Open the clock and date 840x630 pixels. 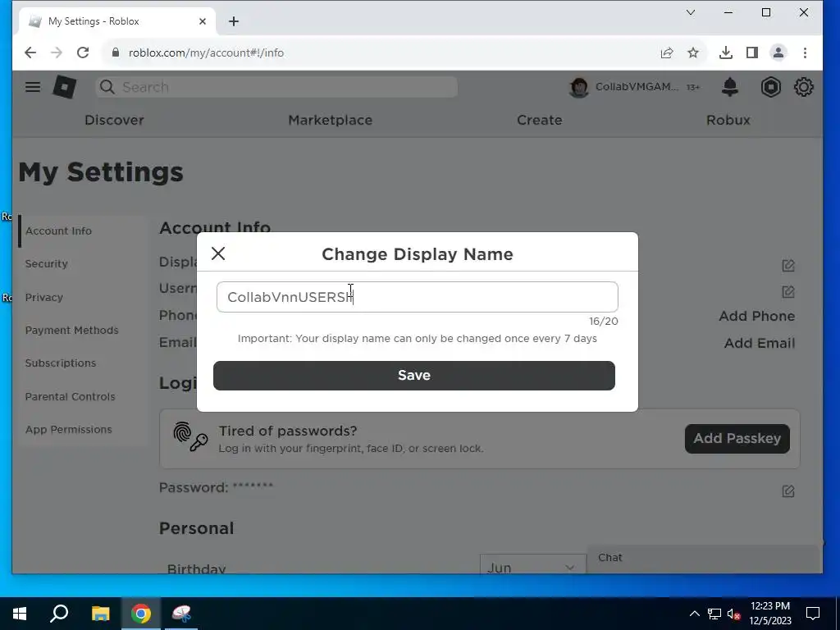point(769,614)
